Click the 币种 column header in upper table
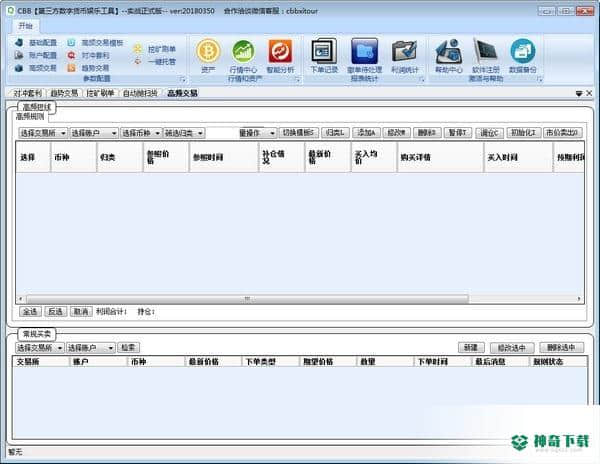This screenshot has height=464, width=600. pos(73,157)
